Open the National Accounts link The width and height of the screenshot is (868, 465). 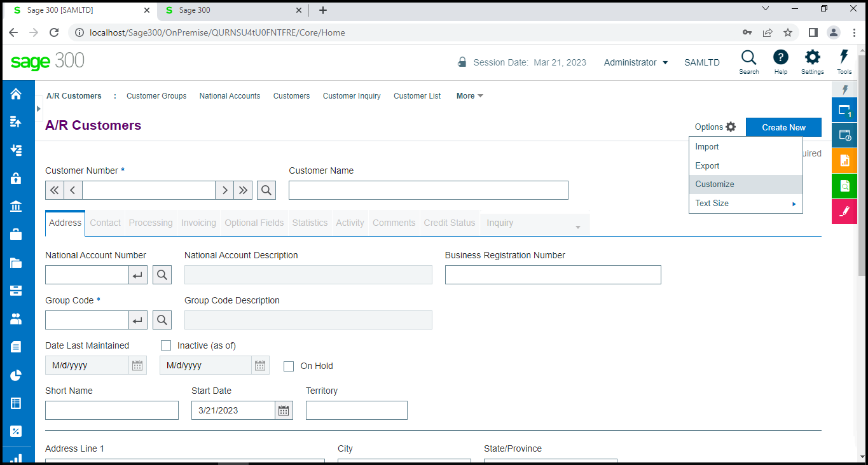coord(230,96)
